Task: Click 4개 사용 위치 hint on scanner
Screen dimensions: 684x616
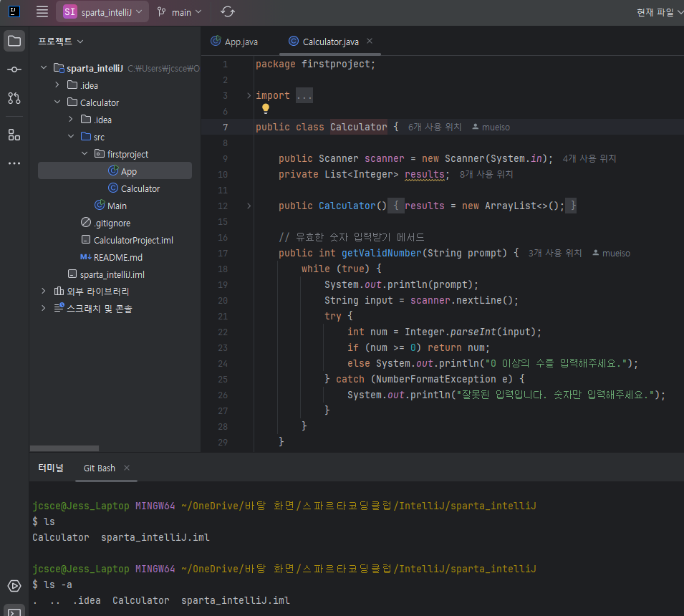Action: pos(589,158)
